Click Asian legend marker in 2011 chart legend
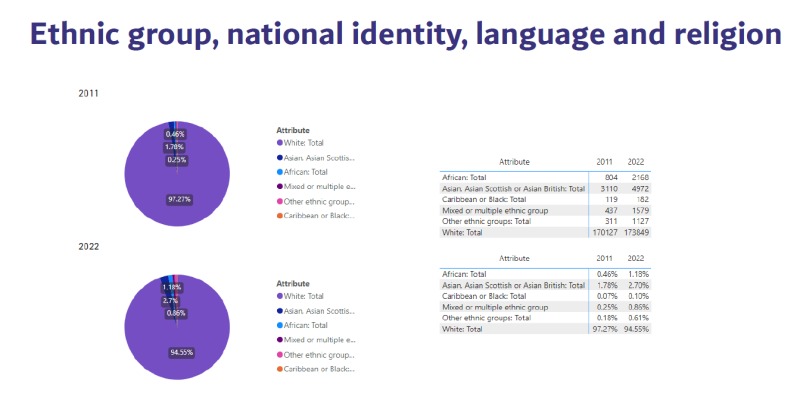 click(x=279, y=158)
